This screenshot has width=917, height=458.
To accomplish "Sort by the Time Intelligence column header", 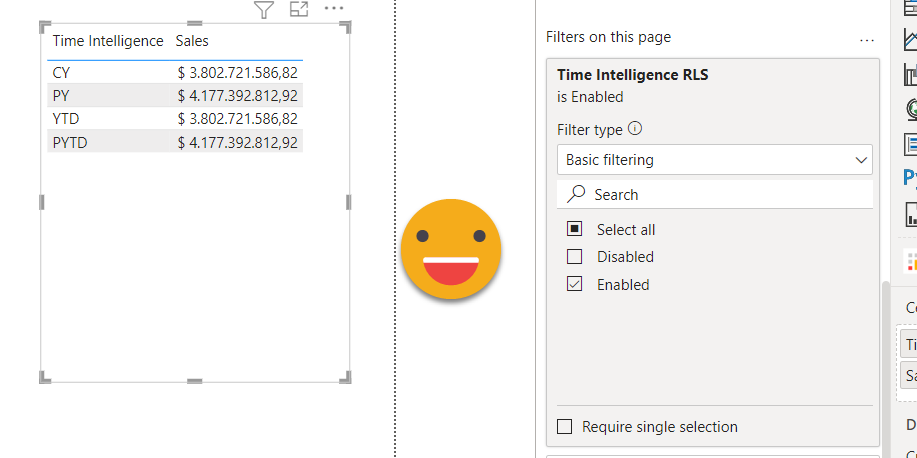I will (x=107, y=41).
